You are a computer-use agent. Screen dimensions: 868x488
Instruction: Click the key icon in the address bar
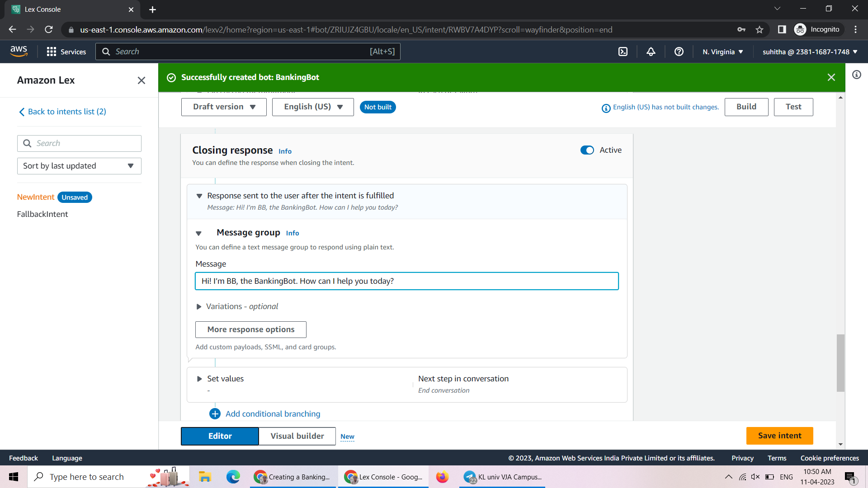[741, 29]
